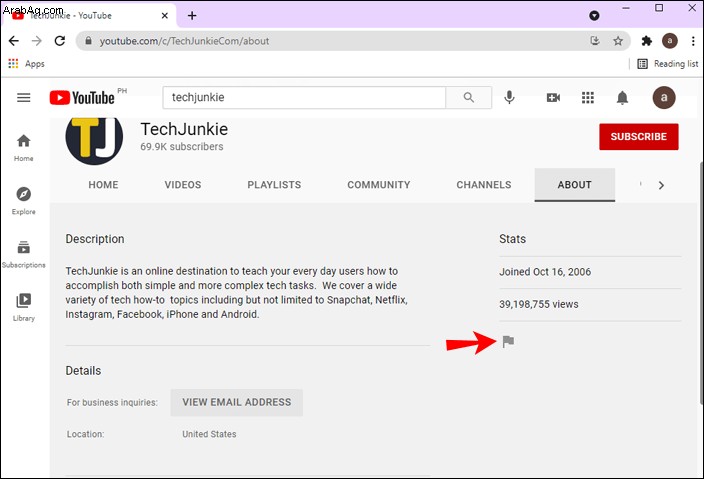Click VIEW EMAIL ADDRESS button
Image resolution: width=704 pixels, height=479 pixels.
[x=237, y=402]
